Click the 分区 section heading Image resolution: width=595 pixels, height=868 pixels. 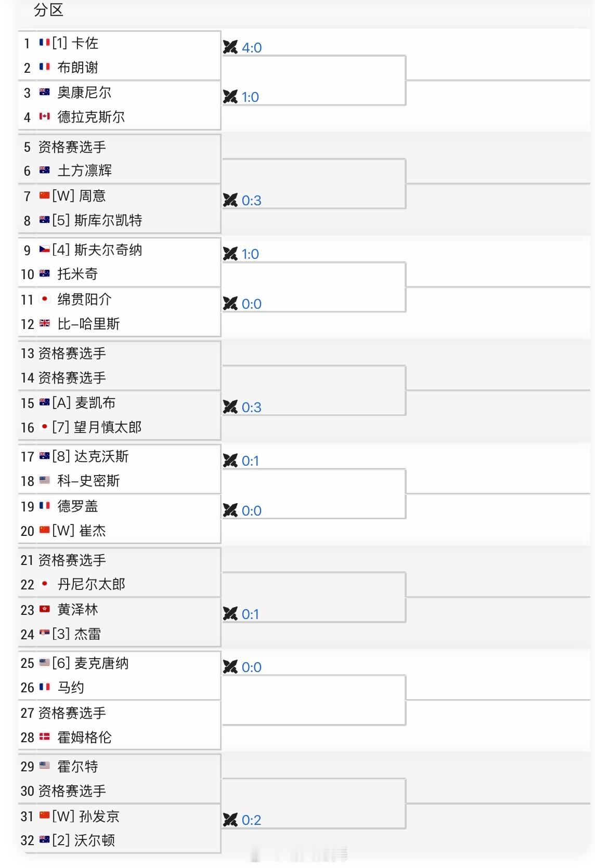tap(48, 10)
